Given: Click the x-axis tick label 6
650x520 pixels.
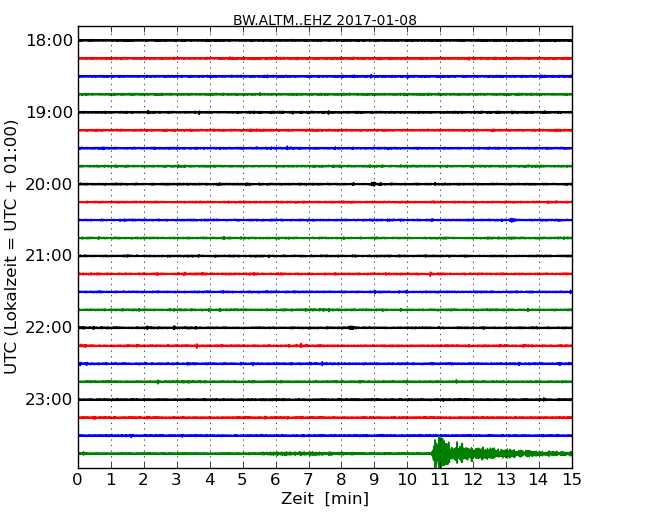Looking at the screenshot, I should coord(276,480).
